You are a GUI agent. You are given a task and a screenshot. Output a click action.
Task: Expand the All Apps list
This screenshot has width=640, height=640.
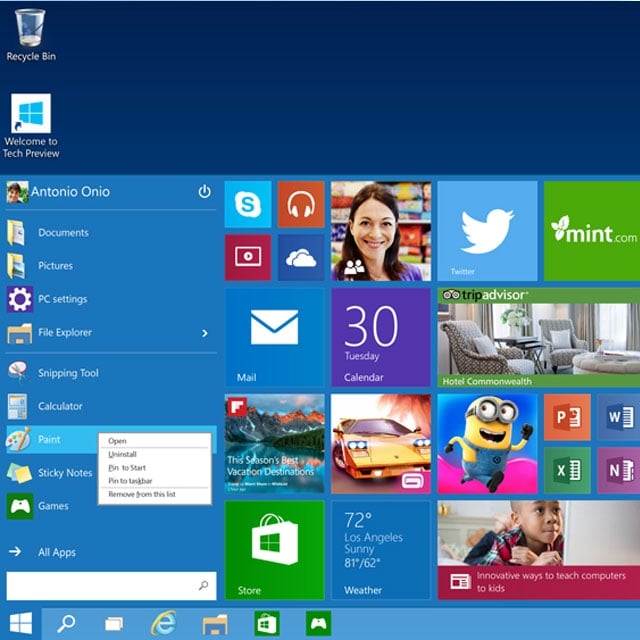click(x=57, y=552)
